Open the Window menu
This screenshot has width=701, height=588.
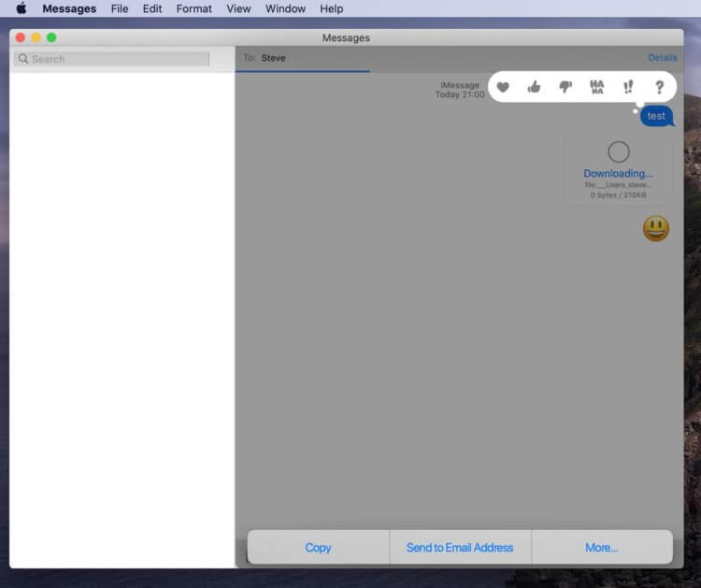click(285, 8)
